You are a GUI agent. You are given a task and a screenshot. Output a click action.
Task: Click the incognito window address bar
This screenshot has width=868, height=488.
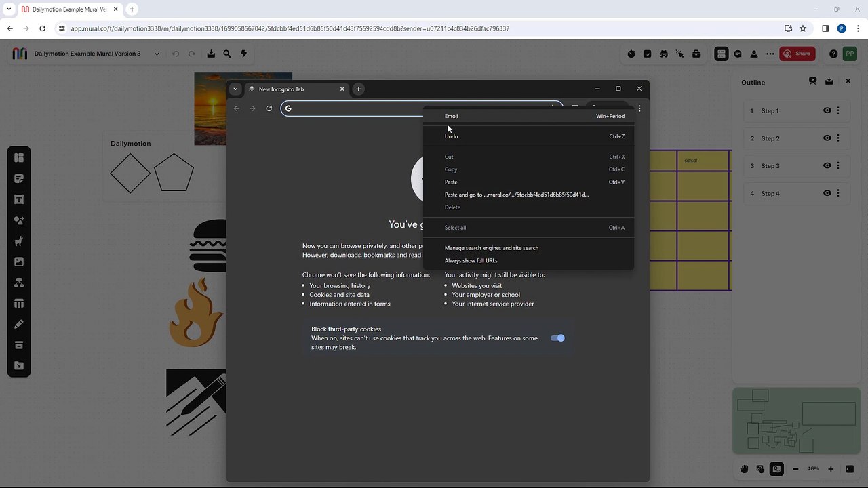pyautogui.click(x=421, y=108)
